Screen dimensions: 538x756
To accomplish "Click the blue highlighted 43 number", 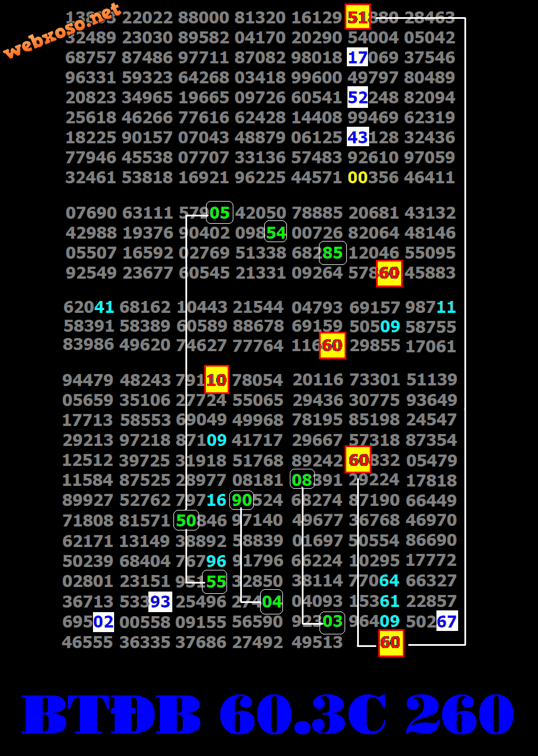I will pyautogui.click(x=357, y=137).
